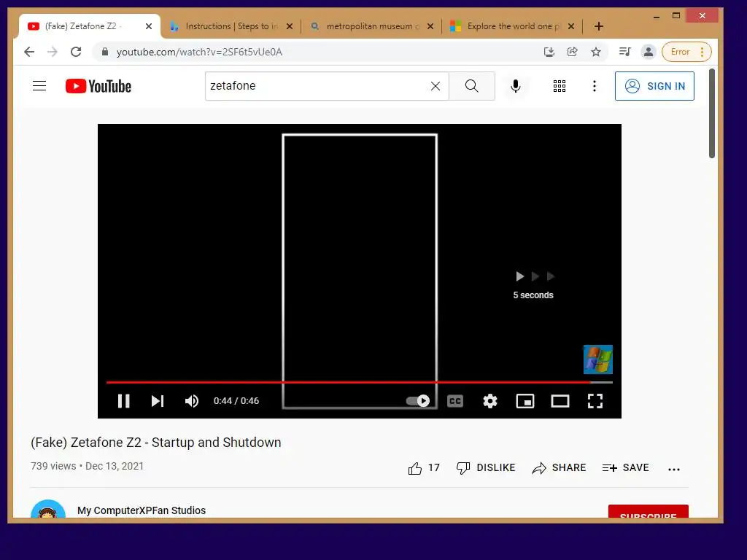747x560 pixels.
Task: Skip to the next video
Action: click(x=158, y=401)
